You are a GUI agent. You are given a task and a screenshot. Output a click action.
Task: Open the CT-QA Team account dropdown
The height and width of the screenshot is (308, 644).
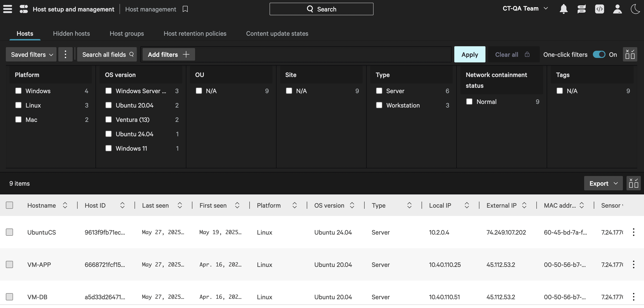pyautogui.click(x=525, y=9)
